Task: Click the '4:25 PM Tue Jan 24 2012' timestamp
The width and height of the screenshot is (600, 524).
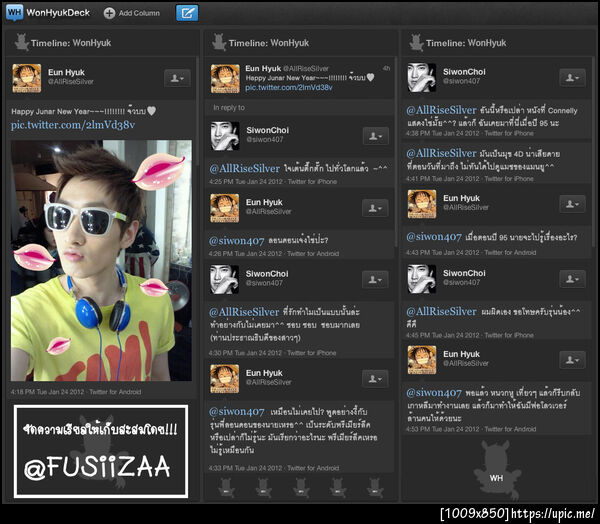Action: point(246,181)
